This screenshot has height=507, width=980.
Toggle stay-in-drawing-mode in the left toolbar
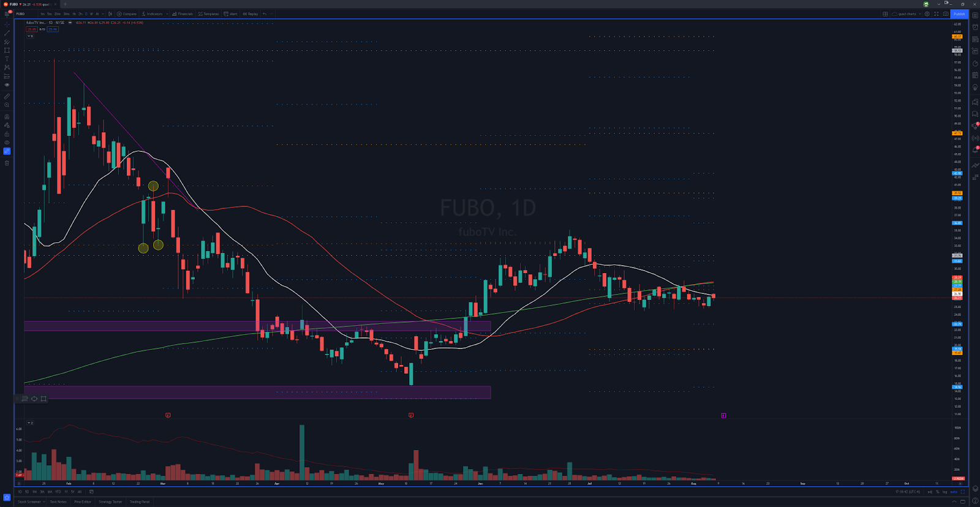(7, 125)
